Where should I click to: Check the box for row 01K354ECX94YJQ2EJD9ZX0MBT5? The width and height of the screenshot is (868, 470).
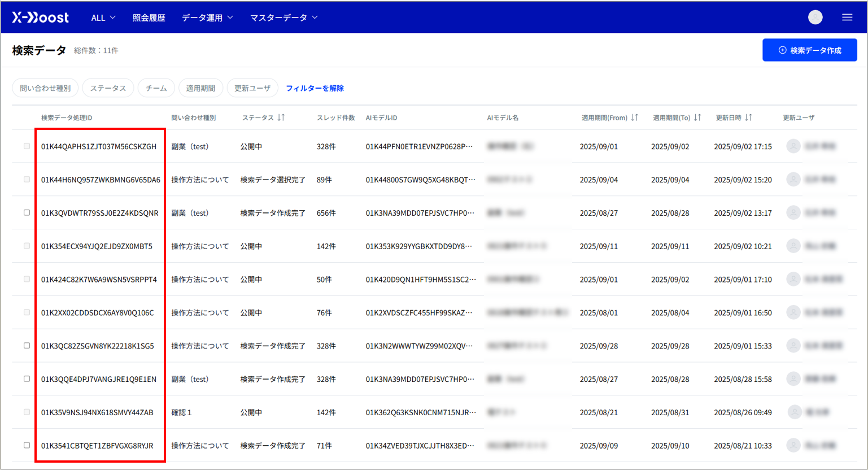(x=27, y=246)
